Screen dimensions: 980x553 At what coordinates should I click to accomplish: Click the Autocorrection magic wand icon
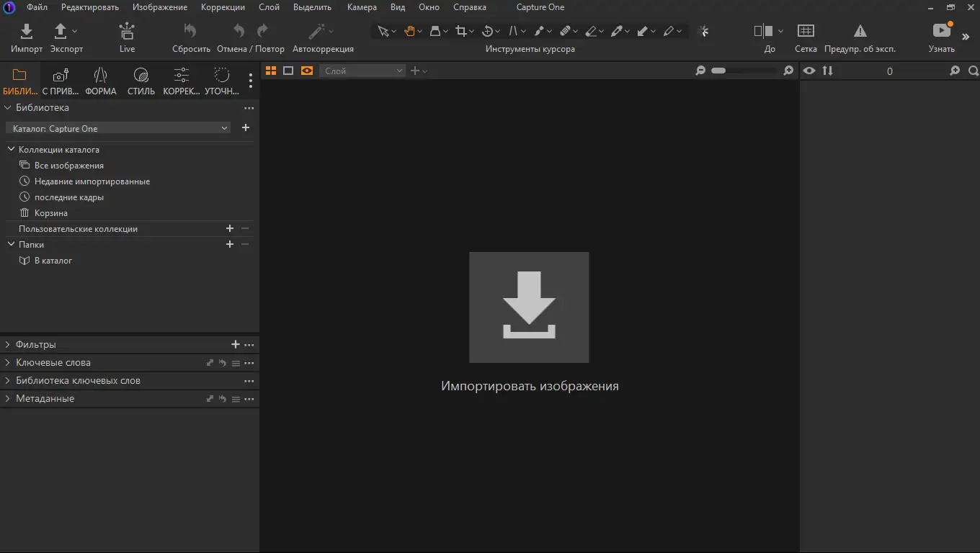coord(316,31)
